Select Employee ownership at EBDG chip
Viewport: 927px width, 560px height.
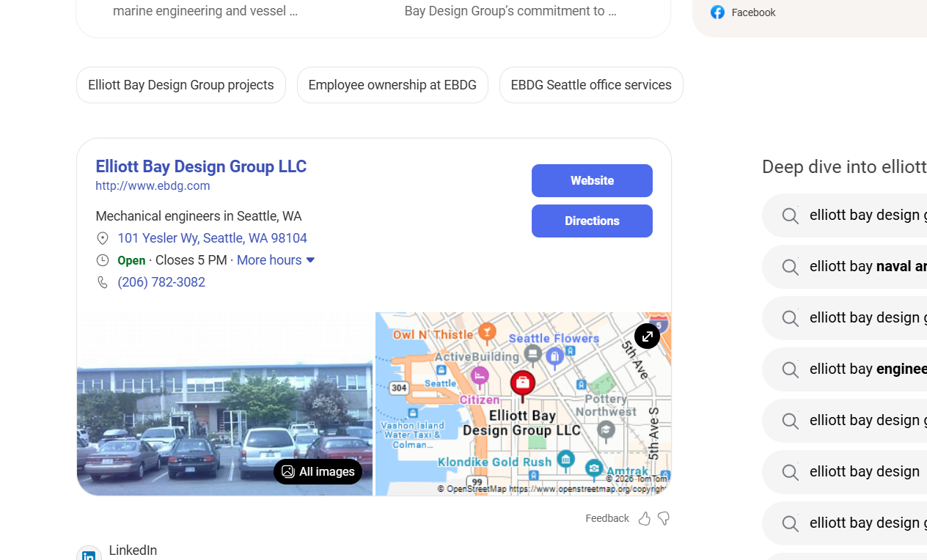pyautogui.click(x=392, y=85)
